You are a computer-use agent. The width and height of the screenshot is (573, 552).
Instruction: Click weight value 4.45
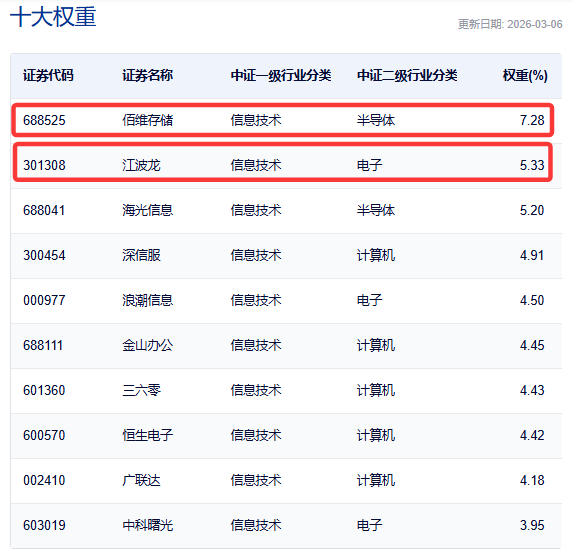tap(532, 345)
